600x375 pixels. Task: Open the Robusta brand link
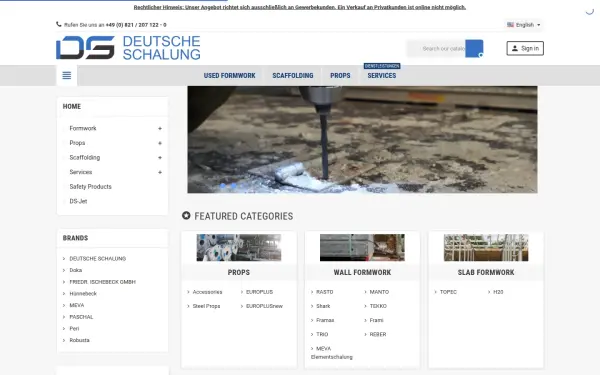click(x=79, y=340)
